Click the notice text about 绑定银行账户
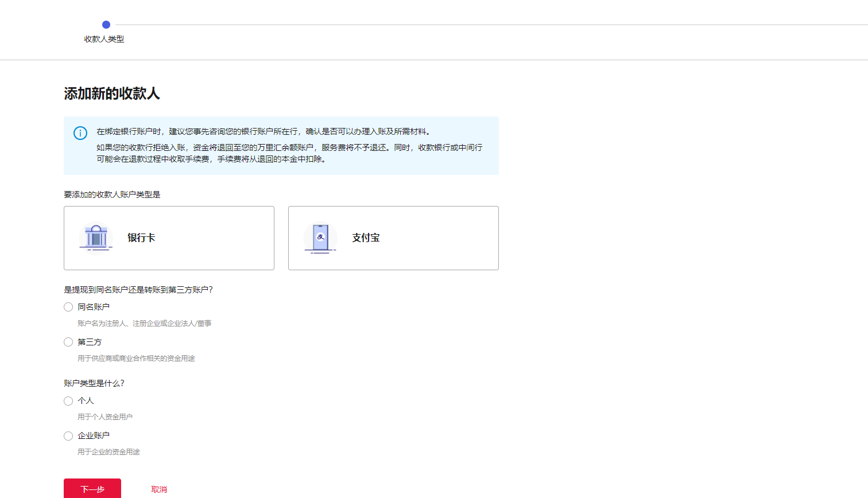 pos(258,133)
